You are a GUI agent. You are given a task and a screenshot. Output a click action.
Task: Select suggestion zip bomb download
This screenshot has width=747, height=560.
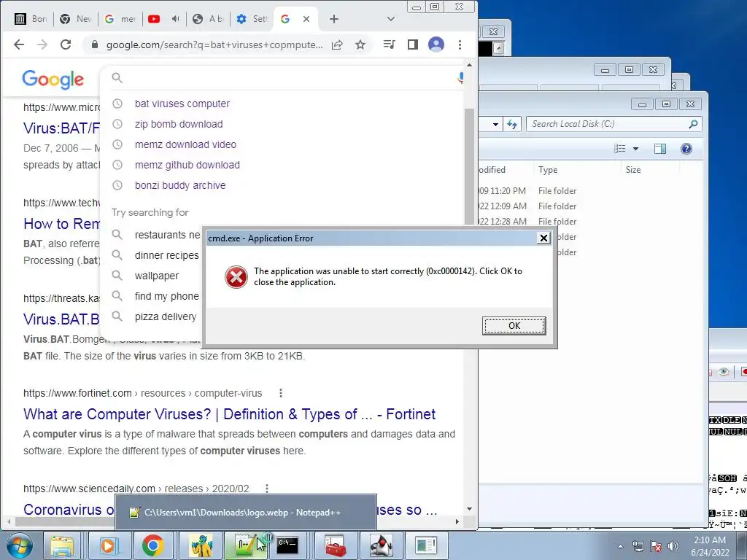click(x=179, y=124)
